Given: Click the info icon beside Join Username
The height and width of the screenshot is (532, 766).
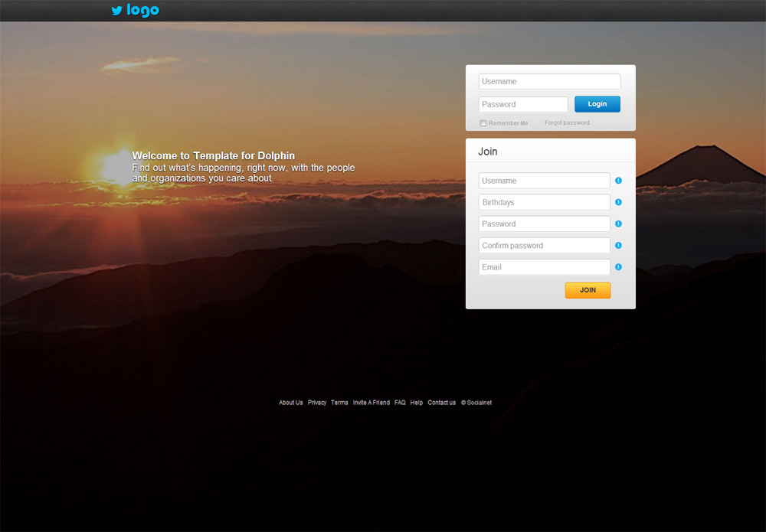Looking at the screenshot, I should coord(618,181).
